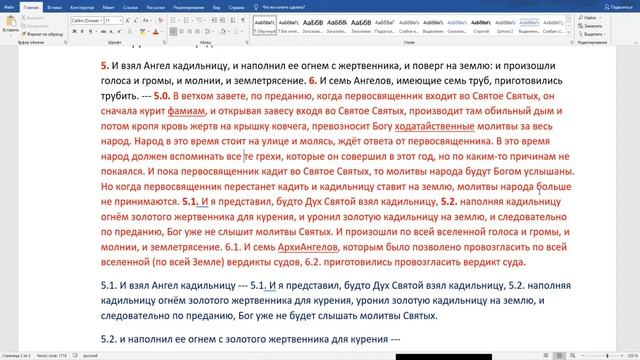
Task: Switch to the Layout (Макет) tab
Action: pyautogui.click(x=108, y=7)
